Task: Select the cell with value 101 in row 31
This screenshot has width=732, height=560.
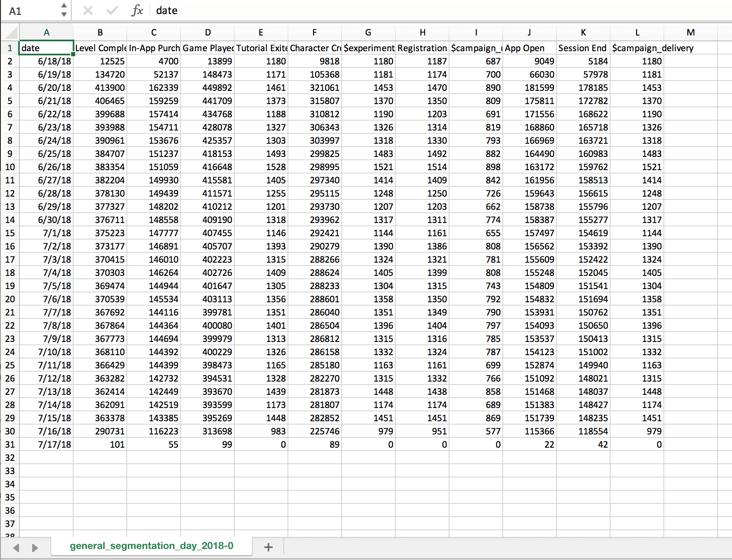Action: click(x=100, y=444)
